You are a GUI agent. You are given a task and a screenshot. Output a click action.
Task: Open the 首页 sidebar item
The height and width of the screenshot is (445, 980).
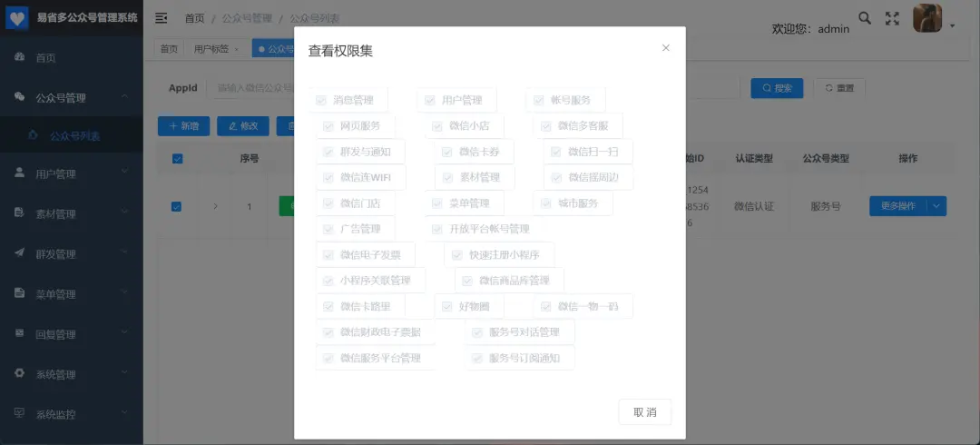coord(72,57)
